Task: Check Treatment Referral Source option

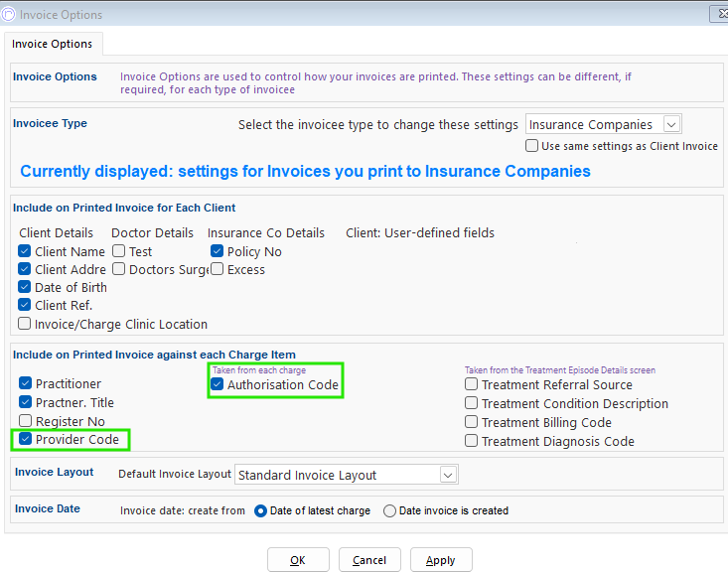Action: pos(472,384)
